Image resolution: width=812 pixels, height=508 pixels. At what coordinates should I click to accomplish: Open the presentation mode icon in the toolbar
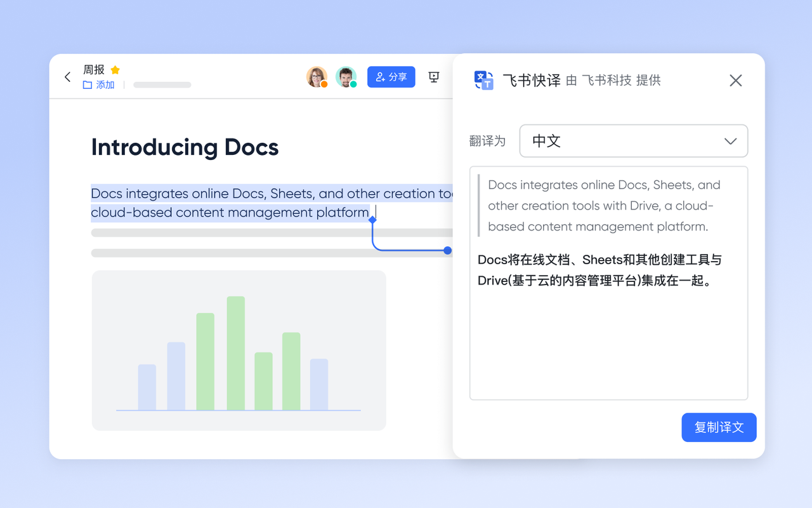click(x=433, y=76)
